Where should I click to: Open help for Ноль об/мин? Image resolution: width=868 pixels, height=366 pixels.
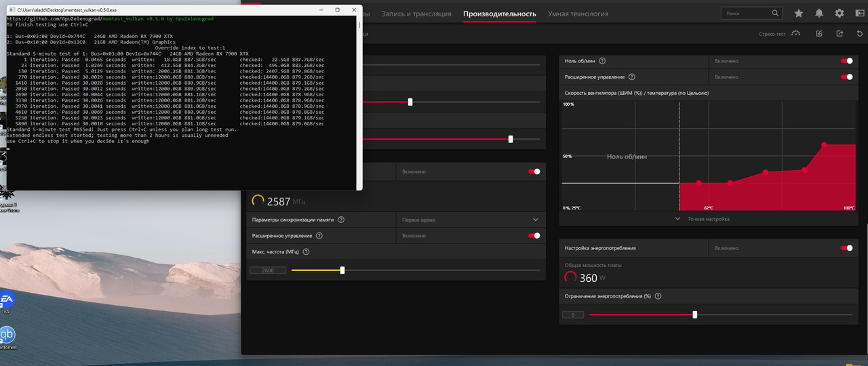602,61
